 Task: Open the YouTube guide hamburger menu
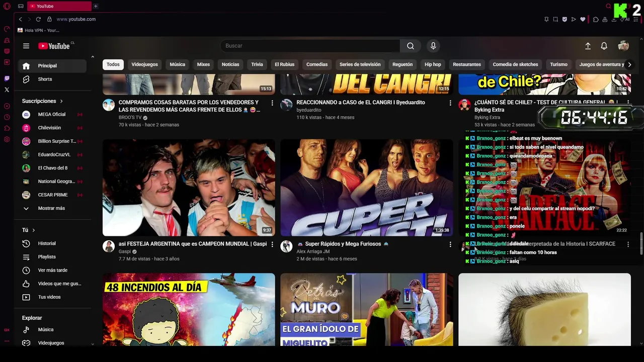[26, 46]
